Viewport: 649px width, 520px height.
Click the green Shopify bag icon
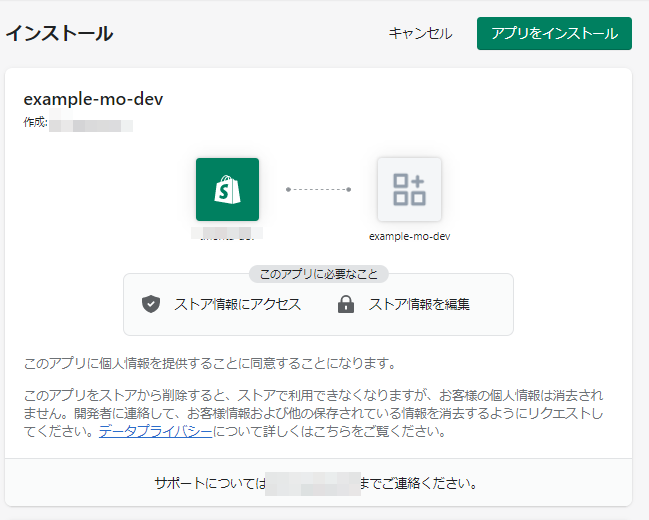point(228,189)
